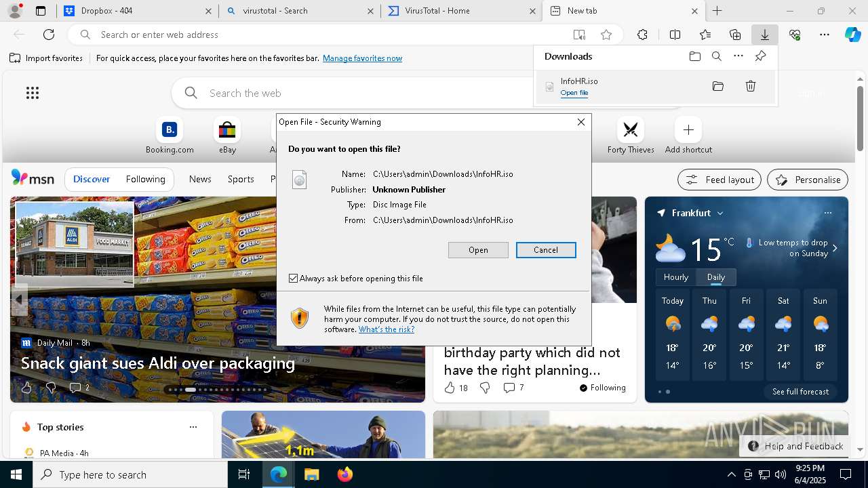Advance weather alert with right chevron

pyautogui.click(x=835, y=248)
